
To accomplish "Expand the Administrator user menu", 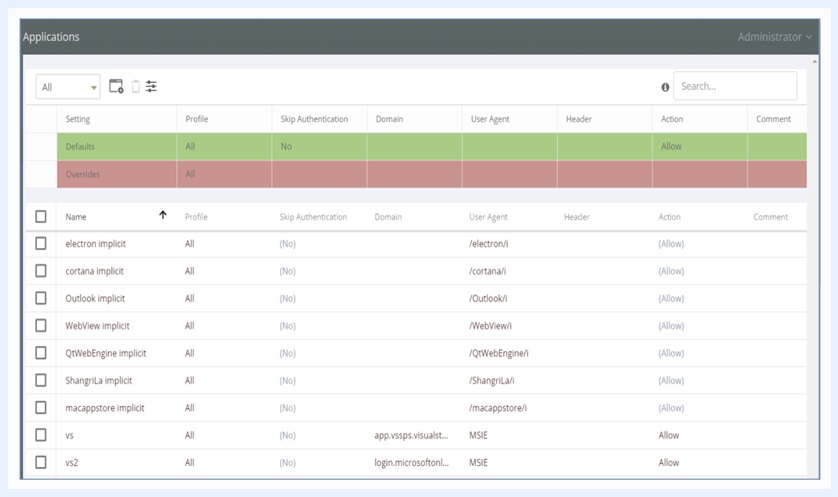I will pos(774,37).
